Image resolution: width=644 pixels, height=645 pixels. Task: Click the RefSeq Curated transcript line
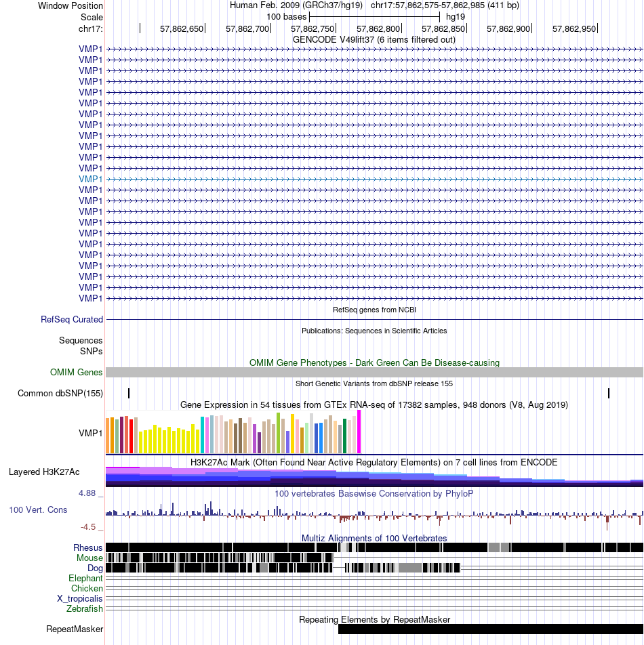(x=374, y=319)
